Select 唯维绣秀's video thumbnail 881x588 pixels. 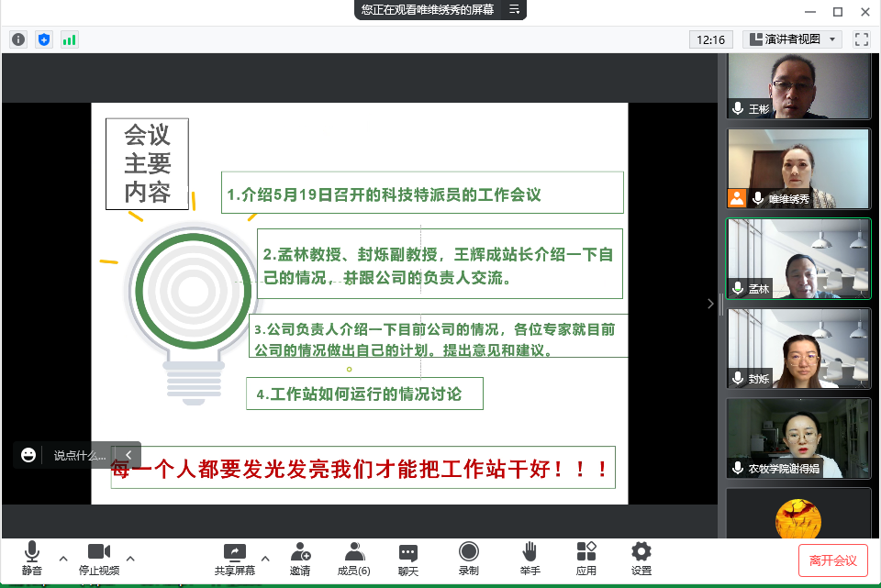(798, 169)
